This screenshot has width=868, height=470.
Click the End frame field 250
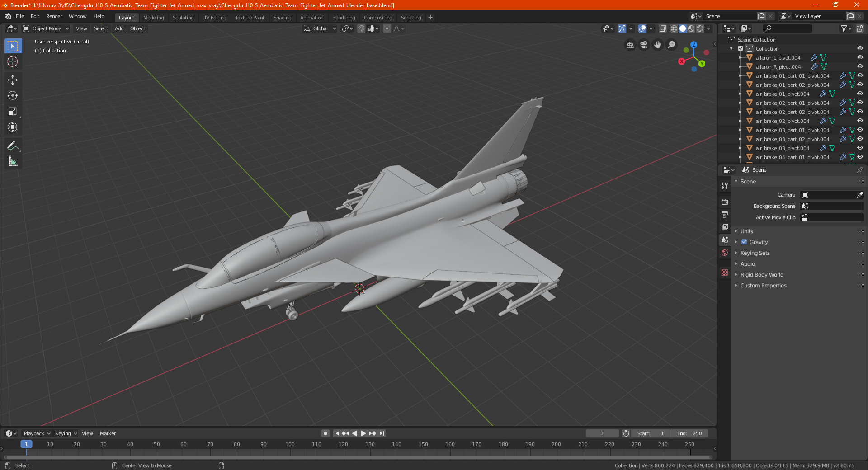click(x=689, y=433)
